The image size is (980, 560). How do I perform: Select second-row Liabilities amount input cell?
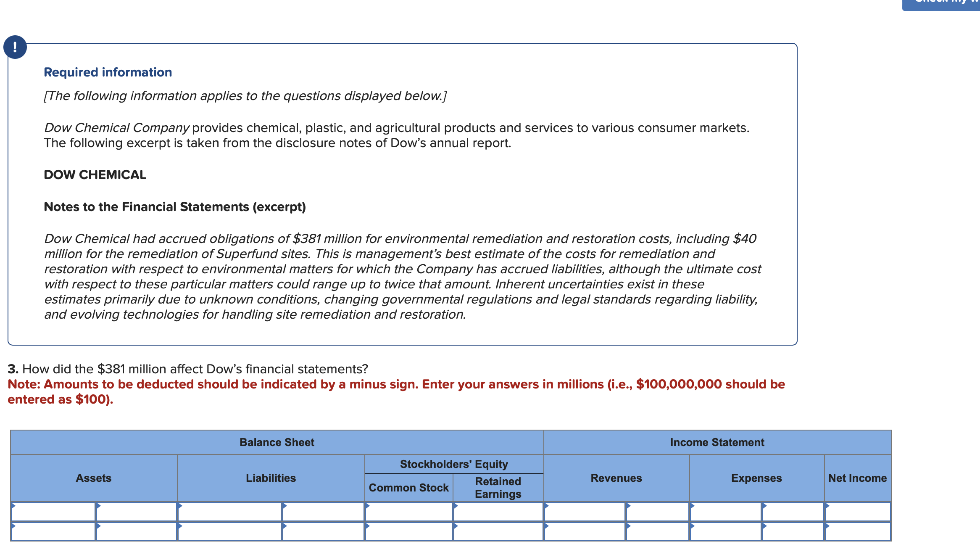click(323, 531)
